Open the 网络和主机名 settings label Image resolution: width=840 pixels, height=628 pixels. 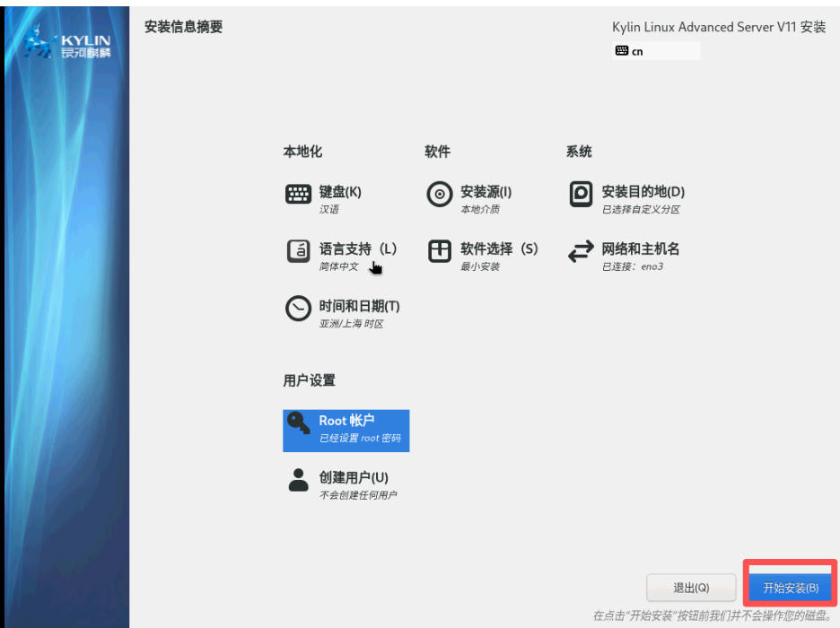tap(640, 249)
